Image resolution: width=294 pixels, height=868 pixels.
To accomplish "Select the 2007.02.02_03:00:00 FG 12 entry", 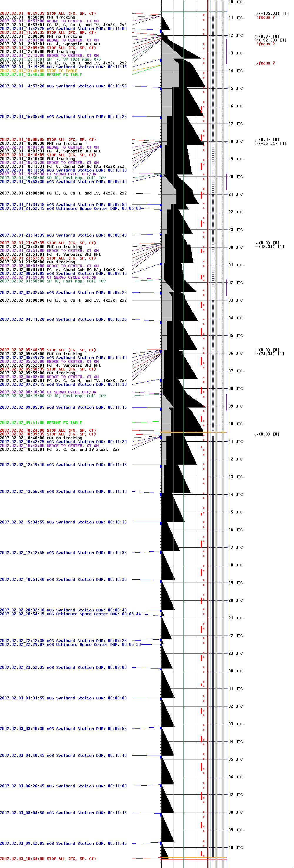I will pos(63,300).
